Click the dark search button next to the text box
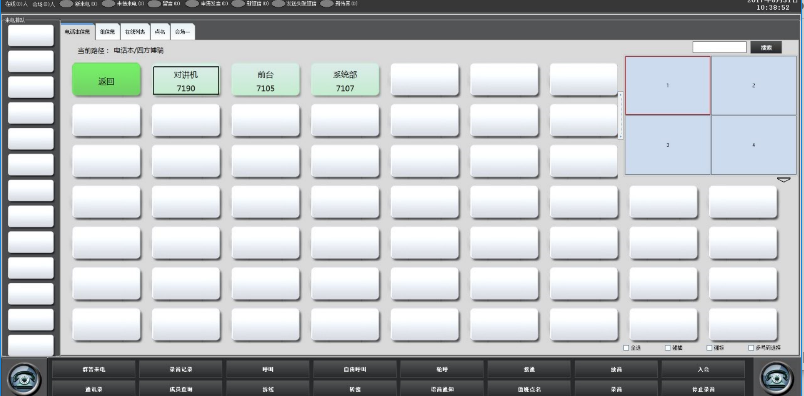This screenshot has height=396, width=804. click(766, 47)
